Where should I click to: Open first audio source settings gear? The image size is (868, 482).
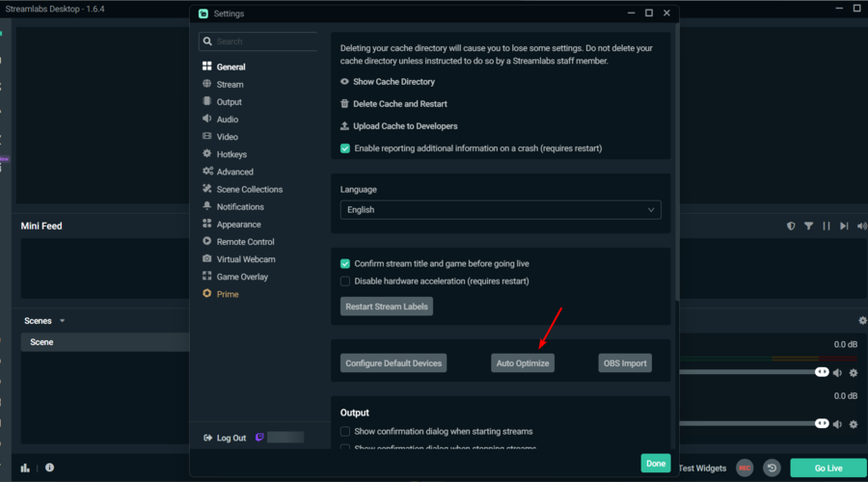pyautogui.click(x=854, y=373)
